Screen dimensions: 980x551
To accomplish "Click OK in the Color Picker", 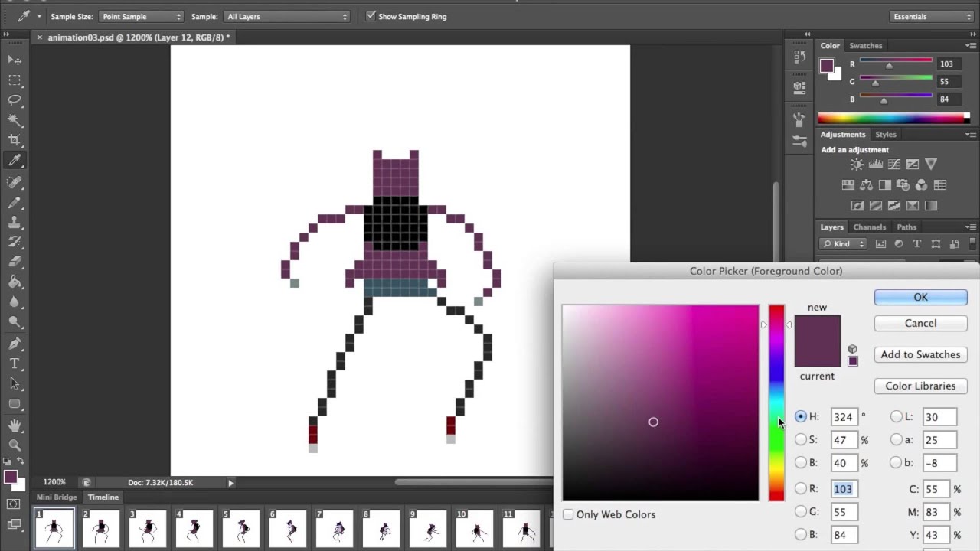I will (x=920, y=297).
